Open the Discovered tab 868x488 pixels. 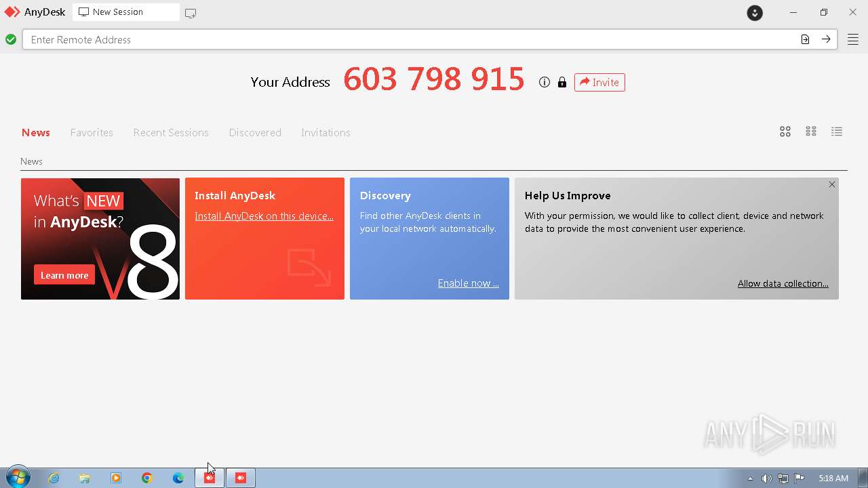(x=255, y=132)
